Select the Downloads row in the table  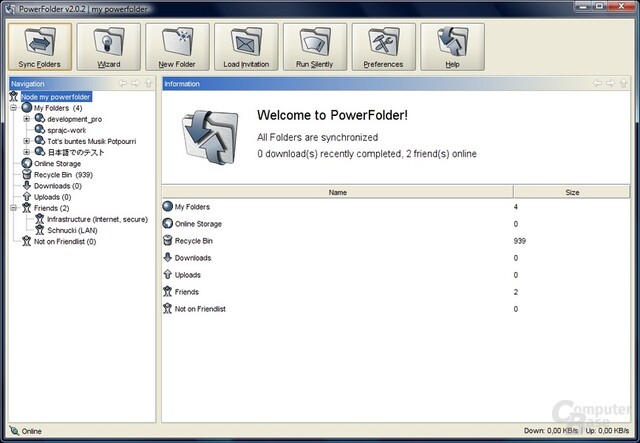coord(396,258)
